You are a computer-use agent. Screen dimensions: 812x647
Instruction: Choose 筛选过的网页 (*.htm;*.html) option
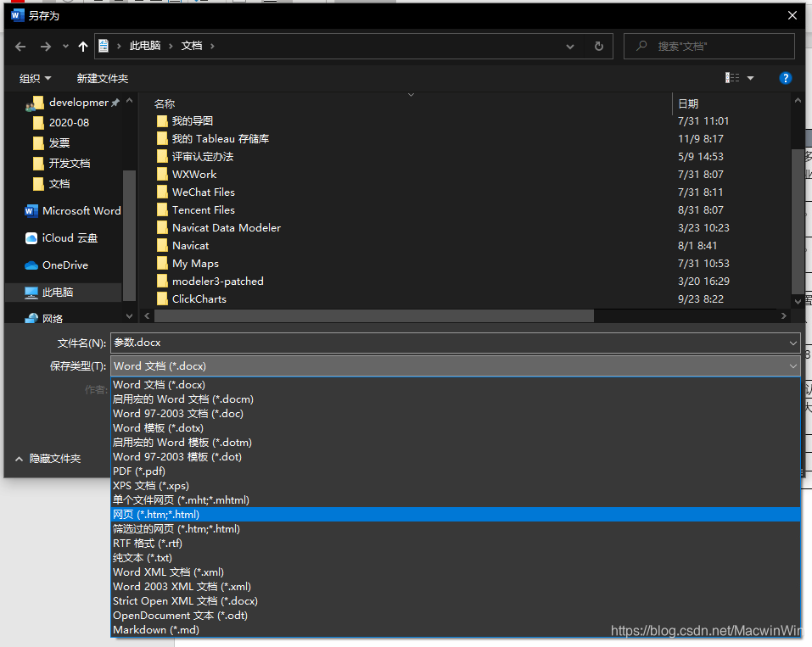456,529
